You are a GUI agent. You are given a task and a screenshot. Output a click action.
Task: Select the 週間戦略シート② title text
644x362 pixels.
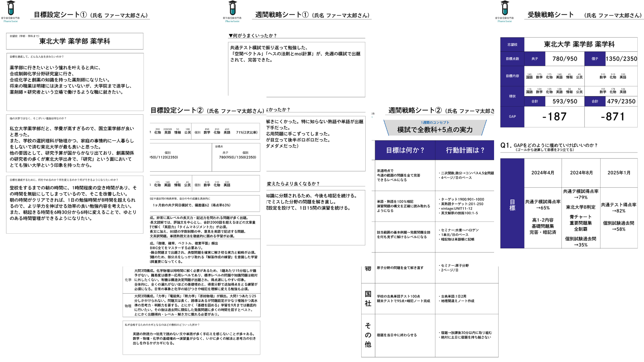[x=415, y=110]
